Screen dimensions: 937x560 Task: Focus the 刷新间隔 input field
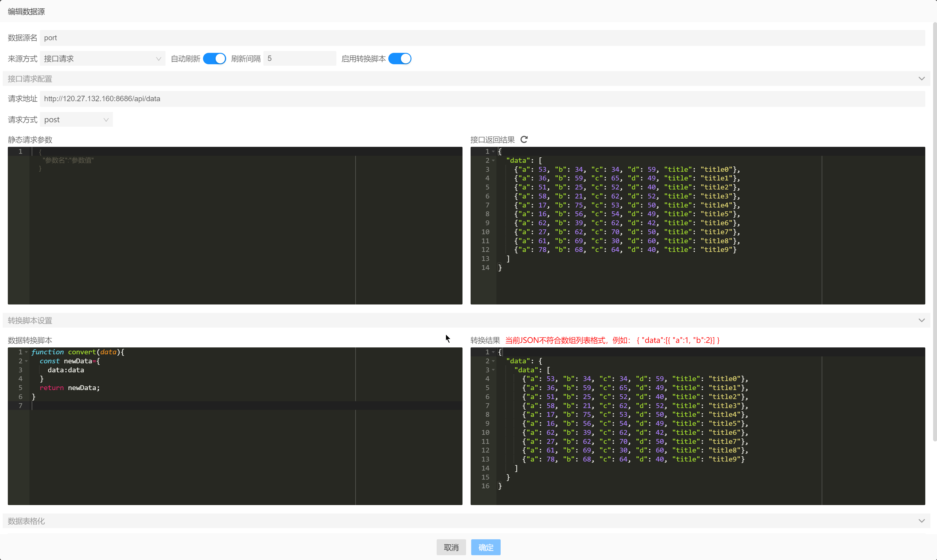tap(300, 59)
